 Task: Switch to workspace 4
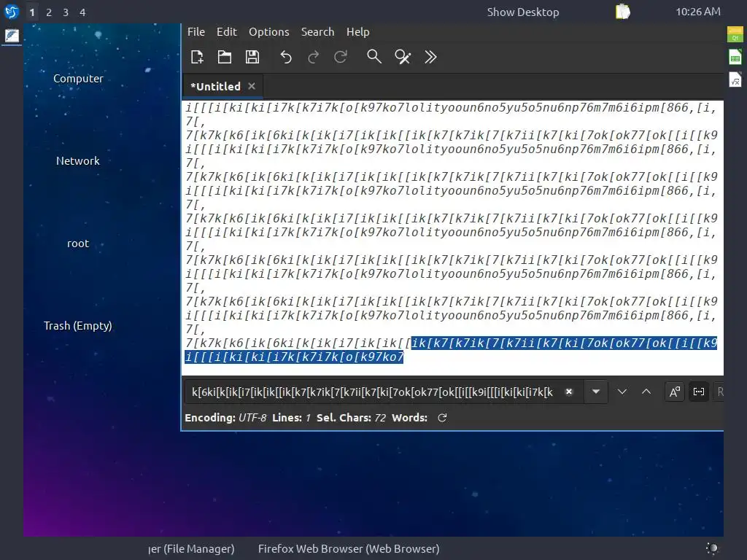tap(82, 12)
